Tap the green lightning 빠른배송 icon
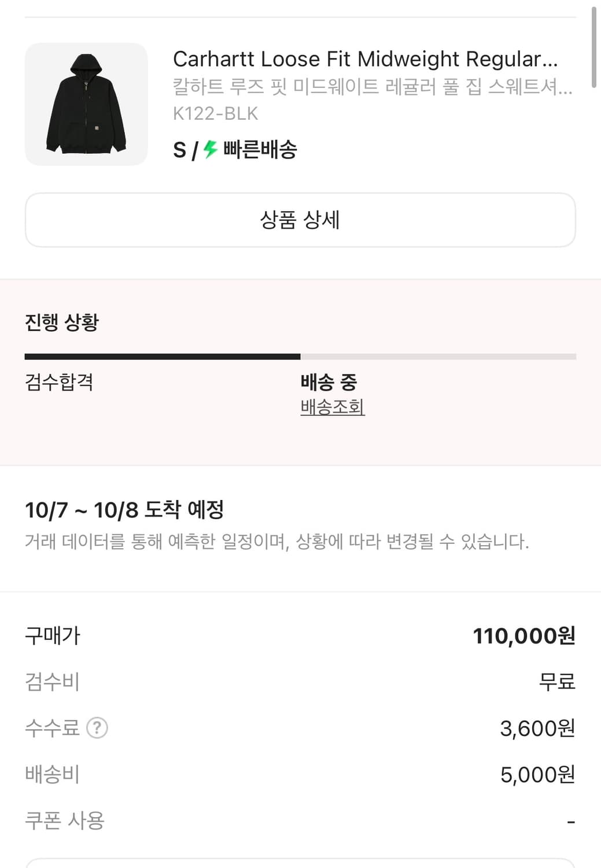 pos(210,149)
